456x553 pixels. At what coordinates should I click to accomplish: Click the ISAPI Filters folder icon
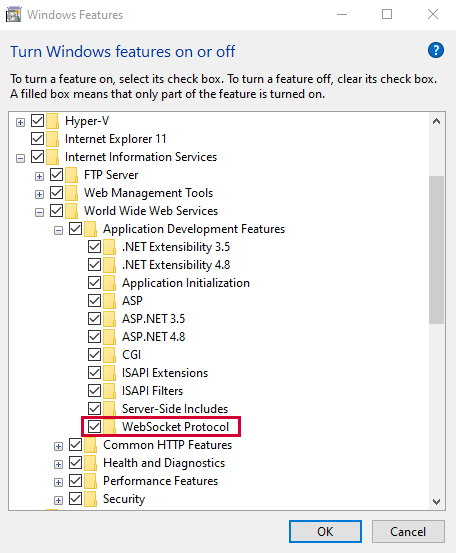coord(109,391)
